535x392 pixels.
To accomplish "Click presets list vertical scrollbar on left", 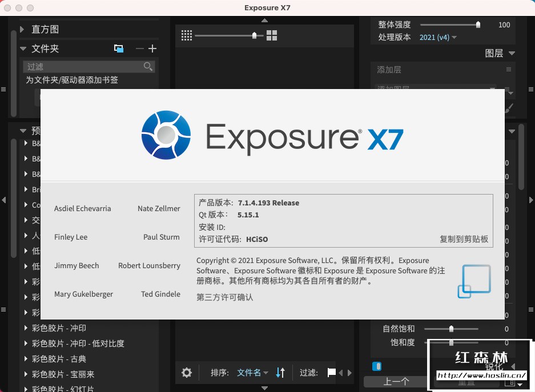I will (x=14, y=197).
